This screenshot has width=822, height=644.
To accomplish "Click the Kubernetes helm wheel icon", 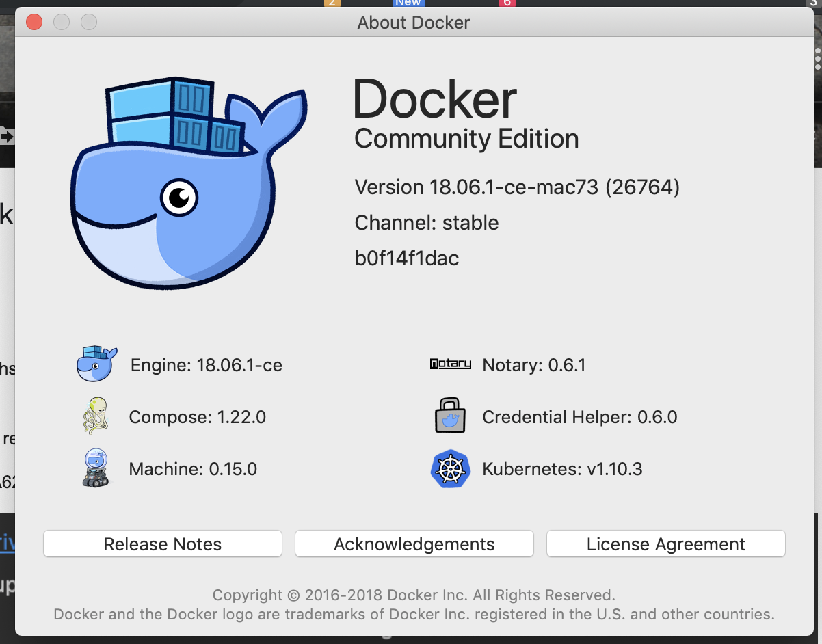I will [x=451, y=469].
